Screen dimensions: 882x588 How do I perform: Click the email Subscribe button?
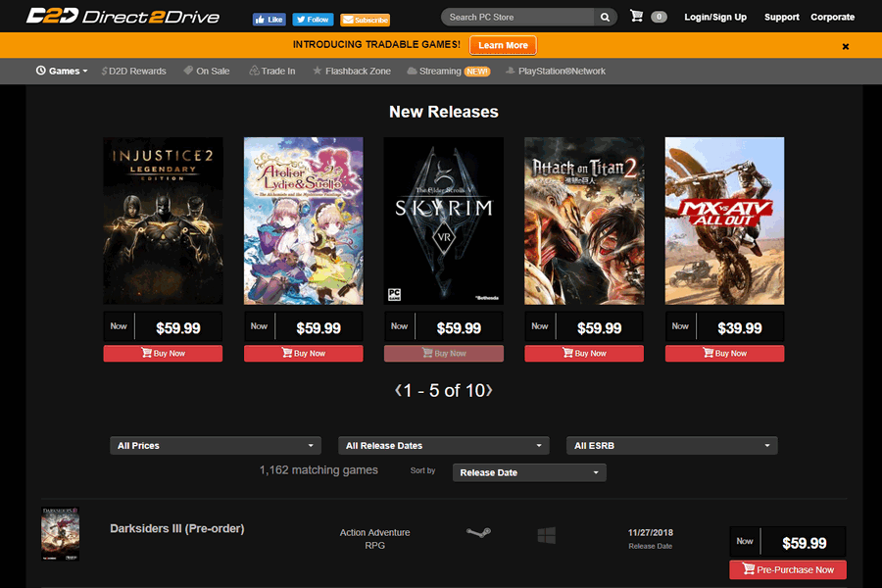[365, 20]
